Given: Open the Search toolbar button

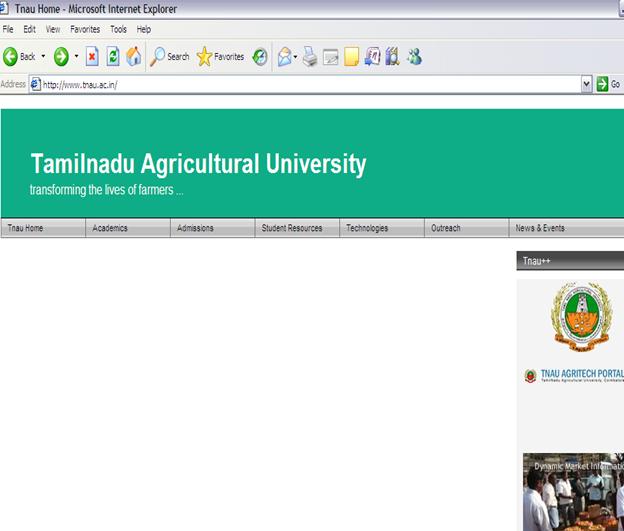Looking at the screenshot, I should click(x=170, y=57).
